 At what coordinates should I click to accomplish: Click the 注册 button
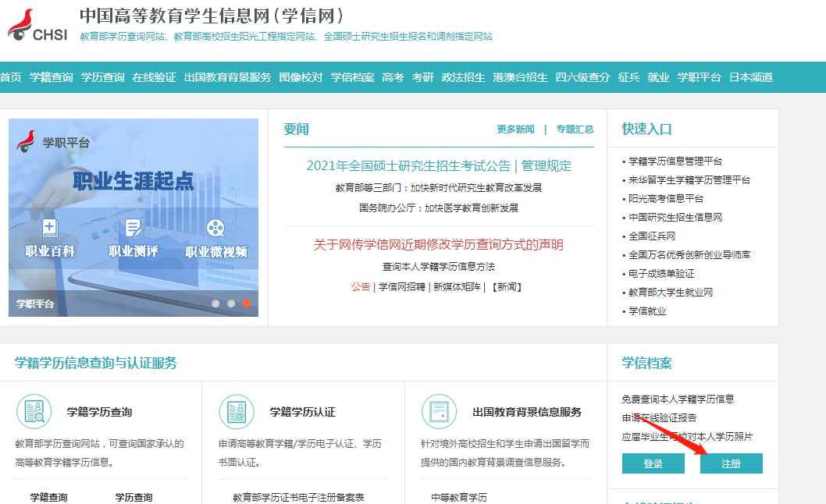731,463
